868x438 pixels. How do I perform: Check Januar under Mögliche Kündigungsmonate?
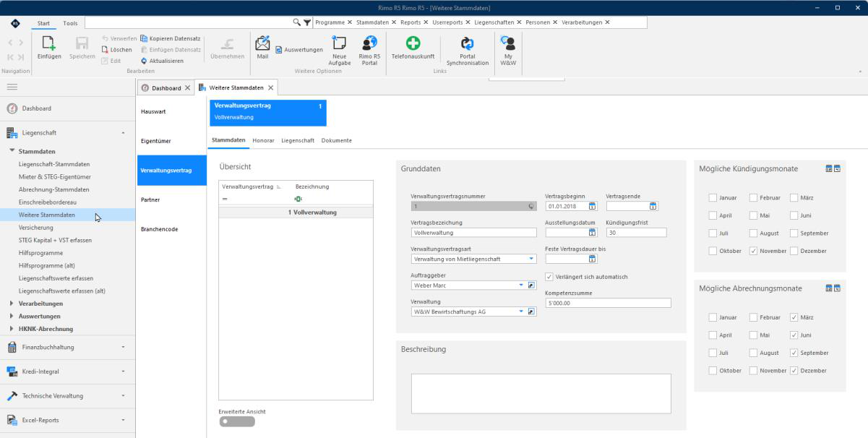pyautogui.click(x=713, y=197)
